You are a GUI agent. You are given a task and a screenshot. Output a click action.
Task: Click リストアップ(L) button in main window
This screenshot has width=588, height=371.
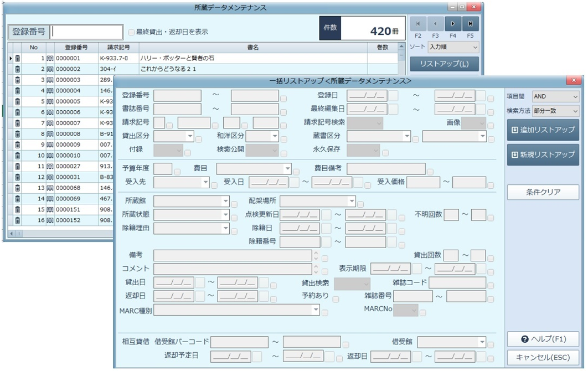pyautogui.click(x=445, y=64)
